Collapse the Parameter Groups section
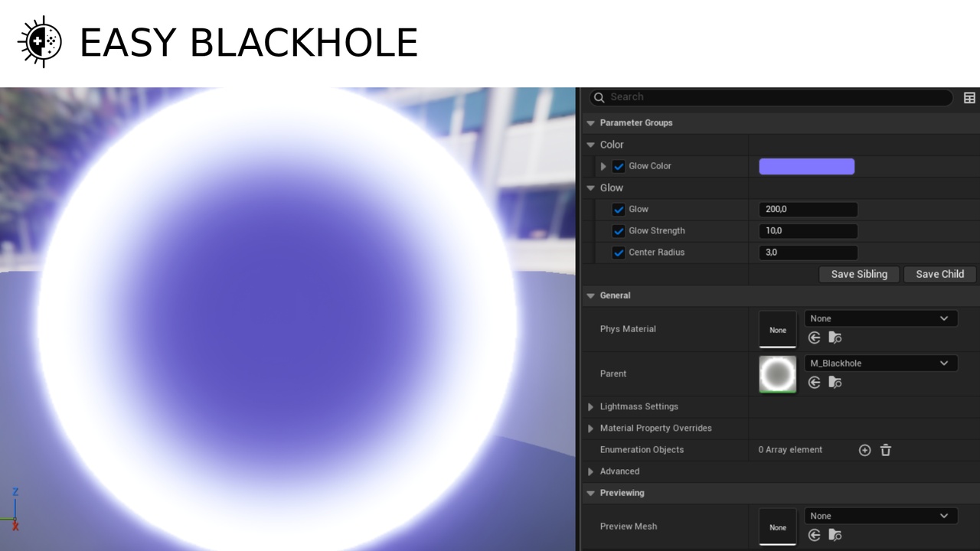 [590, 122]
